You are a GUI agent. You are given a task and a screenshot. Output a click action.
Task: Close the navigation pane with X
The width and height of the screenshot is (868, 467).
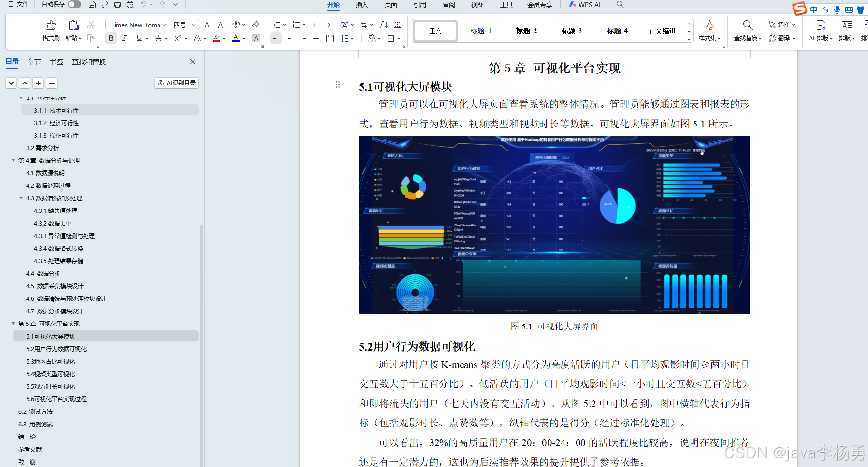tap(193, 62)
